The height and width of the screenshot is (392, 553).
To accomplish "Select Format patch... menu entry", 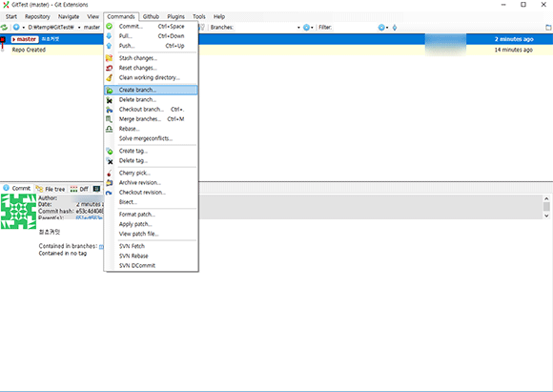I will pos(151,215).
